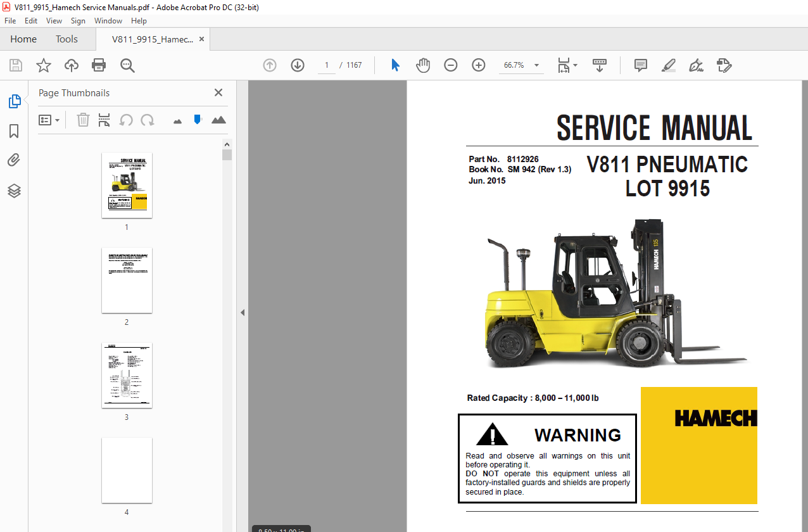Click the fit page width icon
Screen dimensions: 808x532
tap(564, 65)
